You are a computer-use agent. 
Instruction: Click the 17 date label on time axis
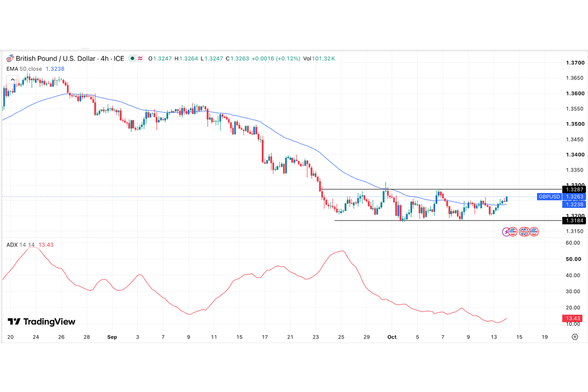click(265, 337)
